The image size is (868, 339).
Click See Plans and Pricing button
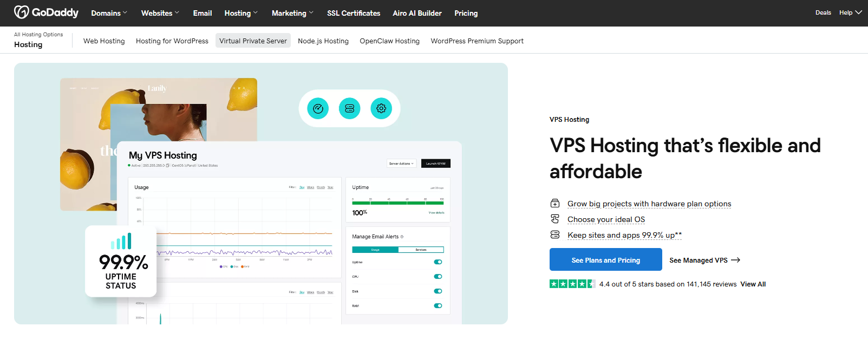click(x=606, y=259)
